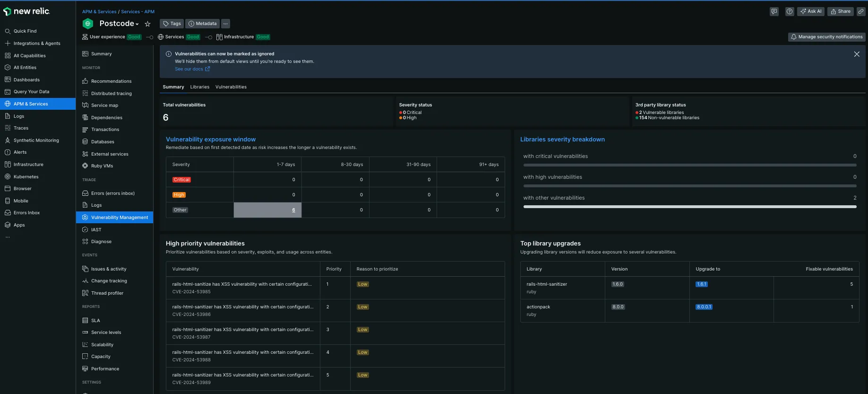Open the Postcode entity name dropdown
The width and height of the screenshot is (868, 394).
tap(119, 24)
